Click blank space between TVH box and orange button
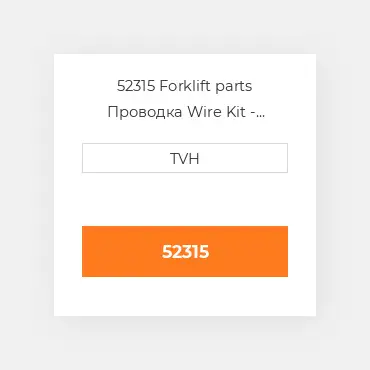This screenshot has width=370, height=370. coord(185,199)
